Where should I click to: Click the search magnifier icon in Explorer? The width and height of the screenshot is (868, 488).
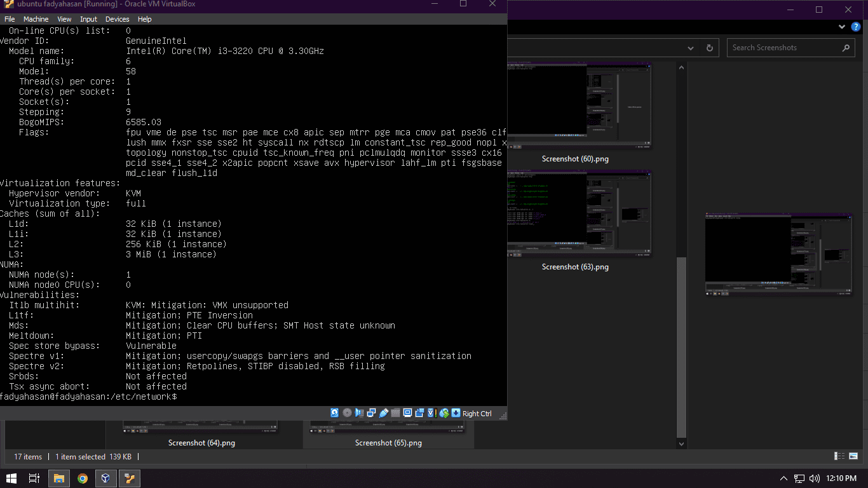(x=846, y=48)
